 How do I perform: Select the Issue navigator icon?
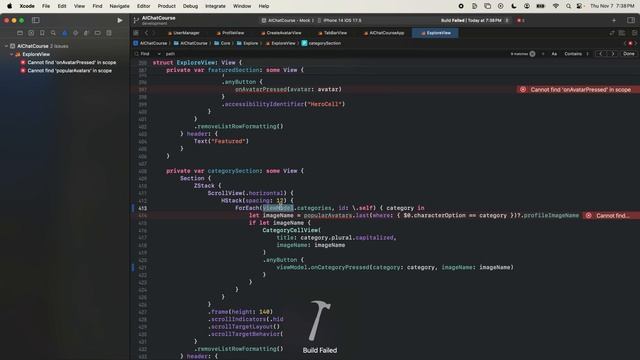click(x=64, y=33)
